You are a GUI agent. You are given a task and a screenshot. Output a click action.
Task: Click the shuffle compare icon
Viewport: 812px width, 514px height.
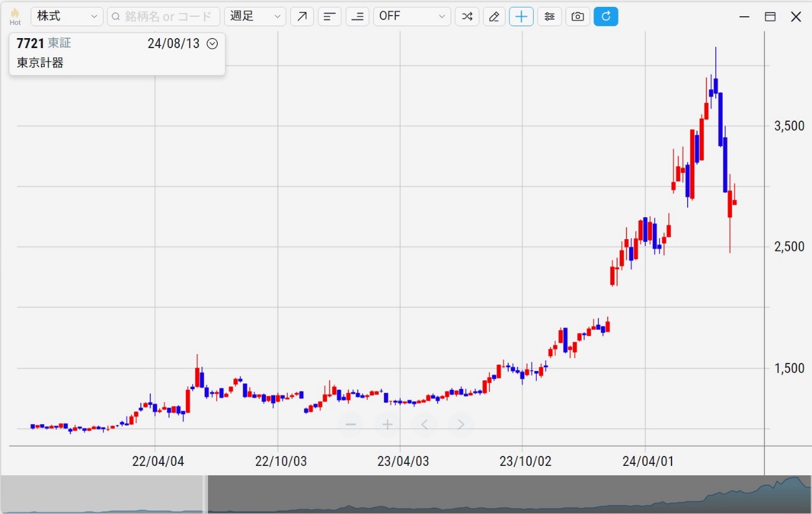(467, 16)
